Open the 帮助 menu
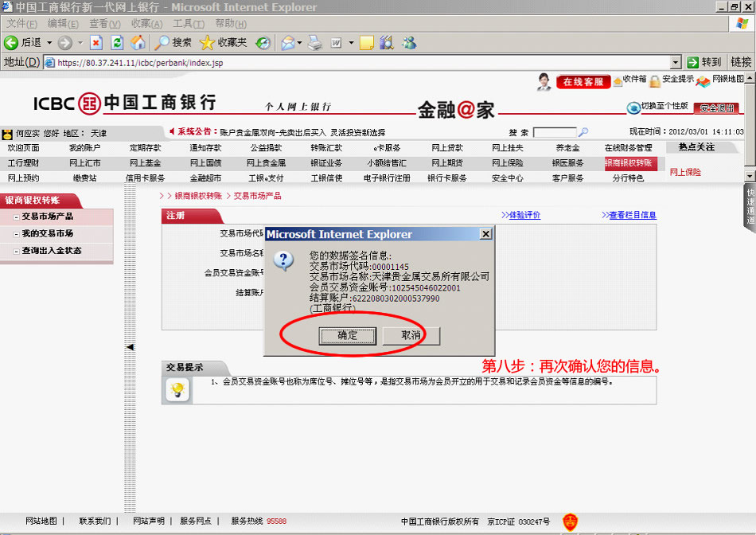756x535 pixels. (231, 24)
